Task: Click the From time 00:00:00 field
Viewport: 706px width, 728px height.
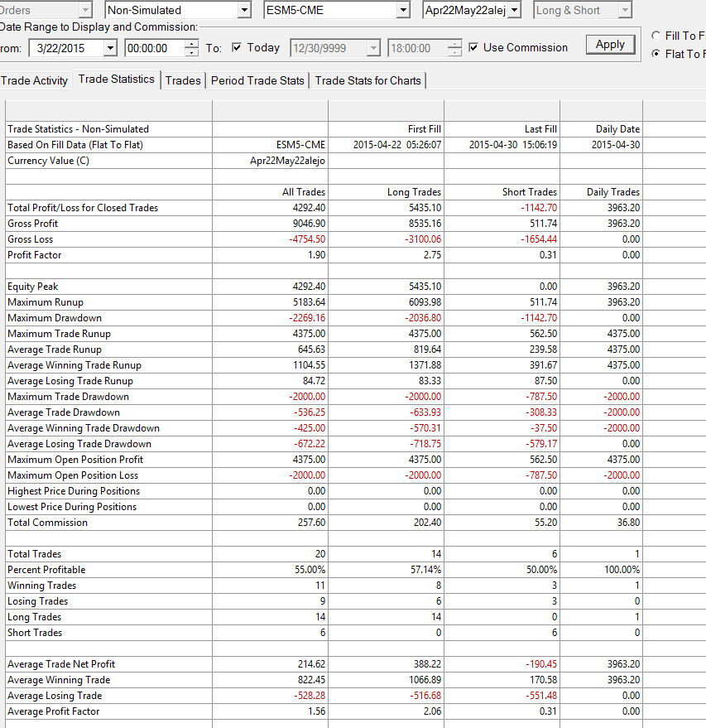Action: tap(155, 48)
